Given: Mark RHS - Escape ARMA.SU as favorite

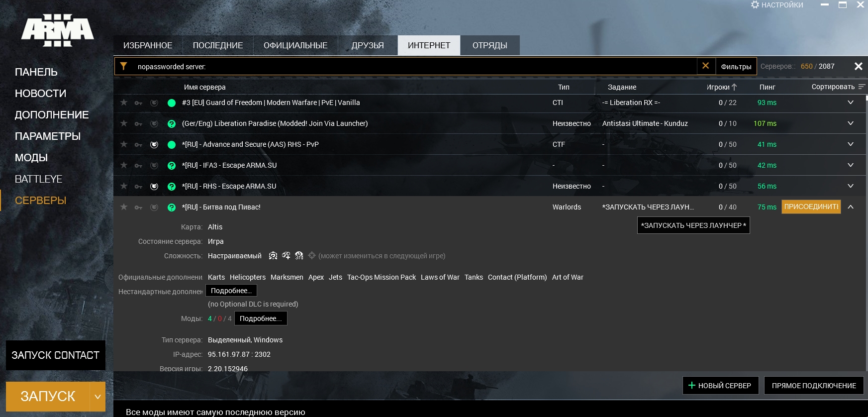Looking at the screenshot, I should (x=124, y=186).
